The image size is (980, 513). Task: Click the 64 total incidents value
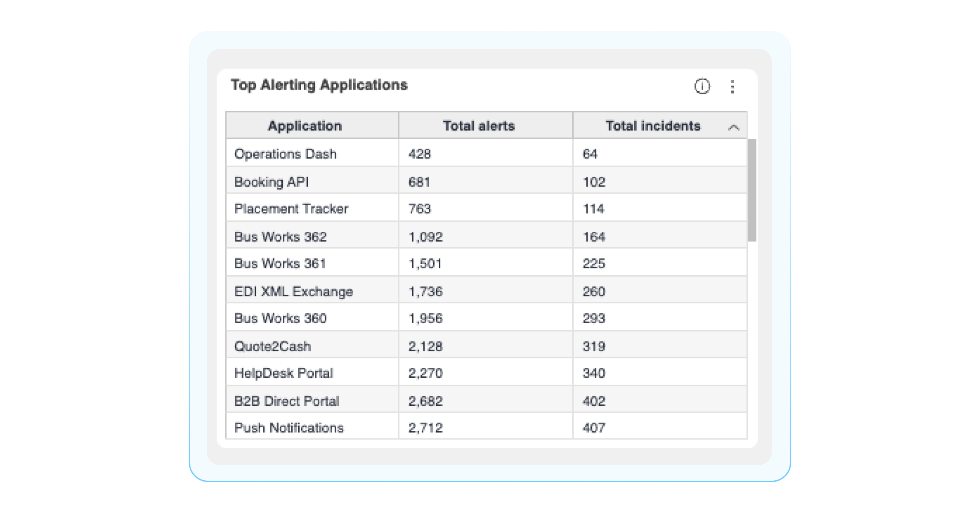(x=590, y=154)
